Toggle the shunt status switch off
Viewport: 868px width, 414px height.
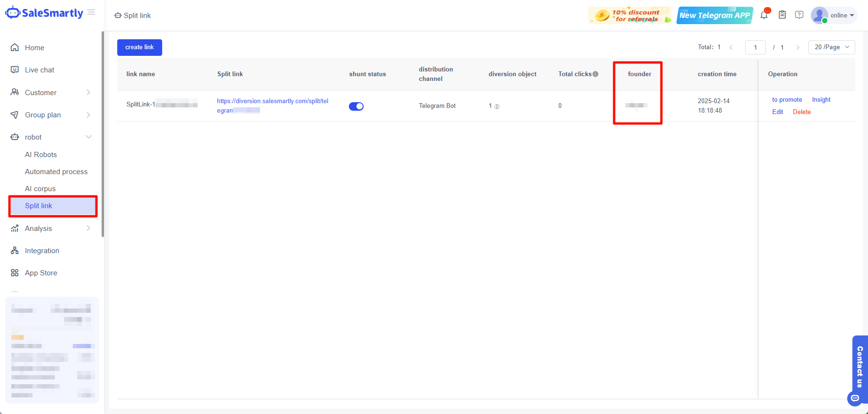[356, 106]
